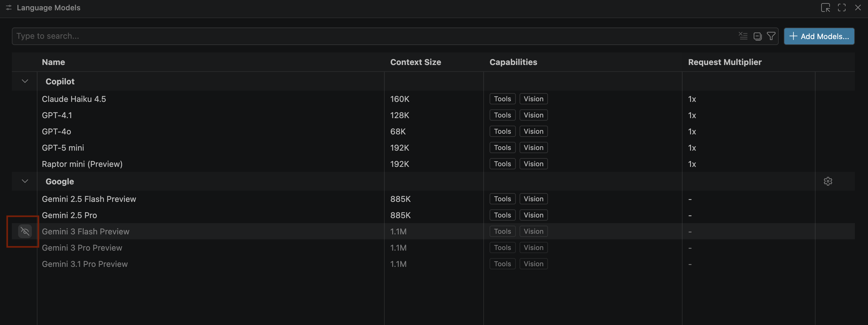Collapse the Copilot model group
This screenshot has width=868, height=325.
click(x=25, y=81)
